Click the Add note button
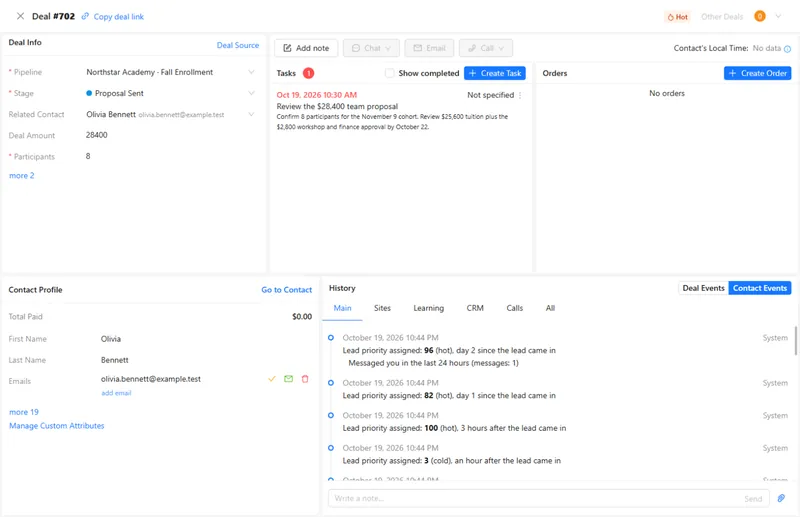The image size is (800, 517). (x=306, y=48)
